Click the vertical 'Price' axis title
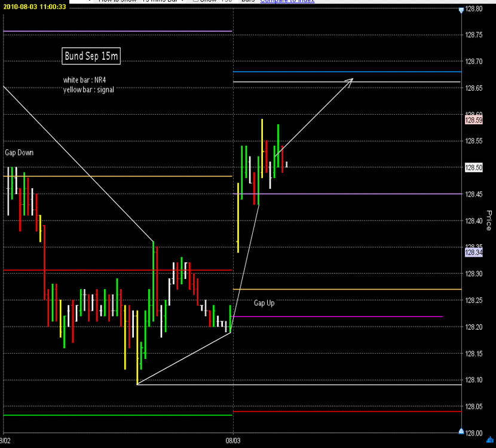Screen dimensions: 496x448 (x=489, y=220)
